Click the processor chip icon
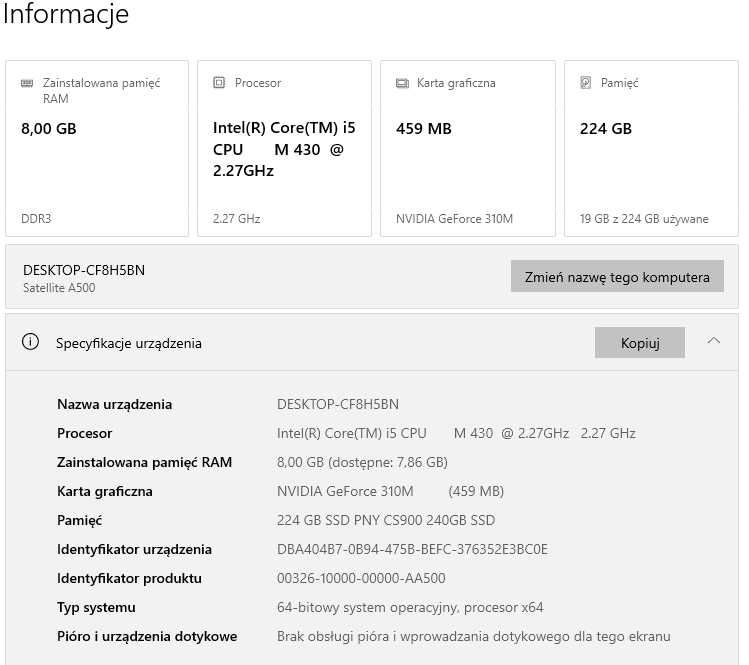The height and width of the screenshot is (665, 749). tap(219, 83)
